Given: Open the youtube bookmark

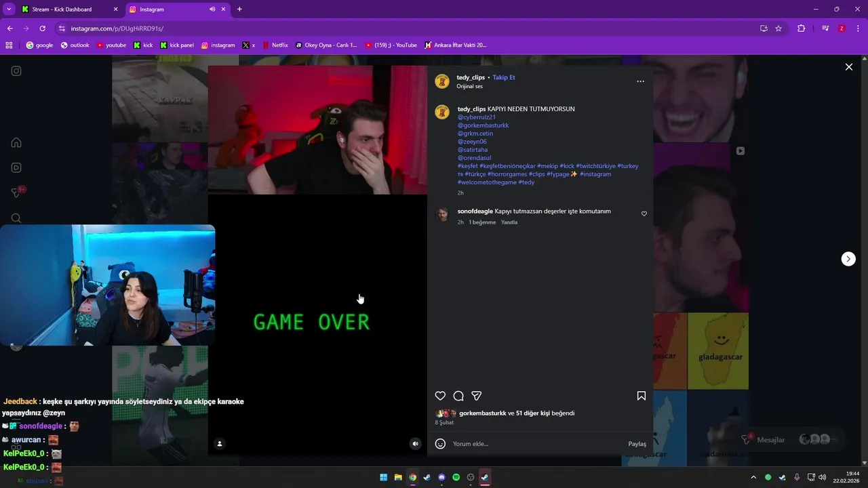Looking at the screenshot, I should (111, 45).
